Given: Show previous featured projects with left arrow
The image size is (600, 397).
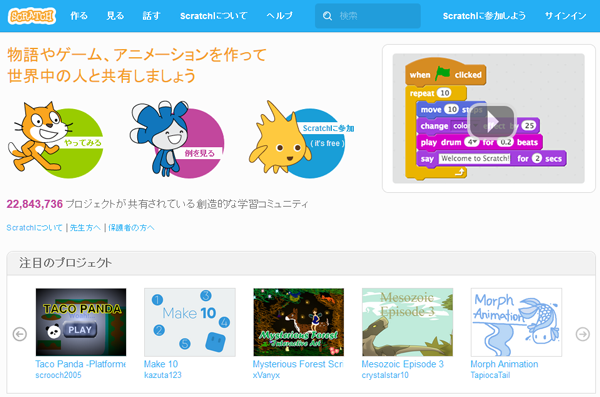Looking at the screenshot, I should click(20, 334).
